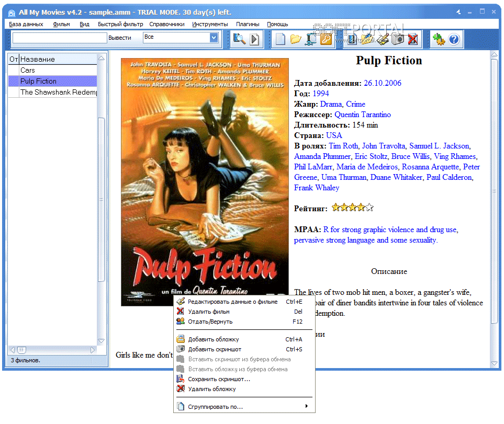Click the actor link 'Frank Whaley'

click(317, 188)
